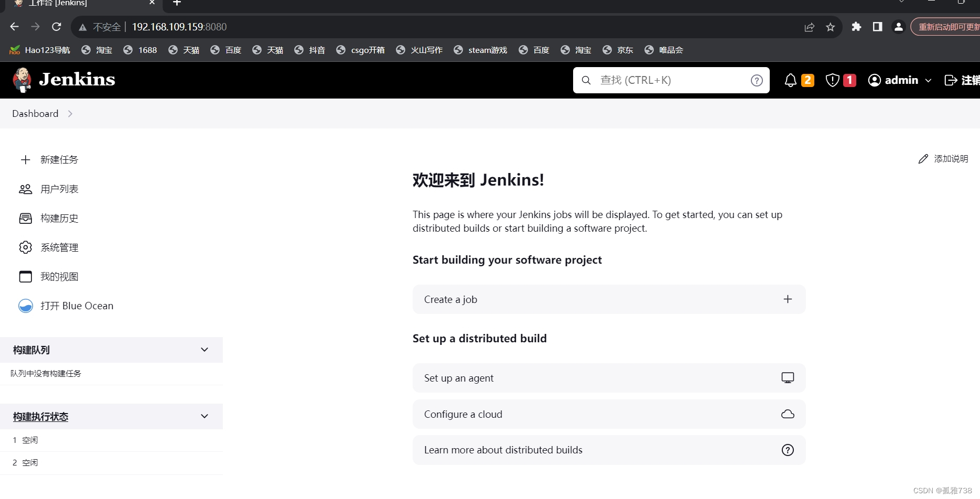Click Set up an agent
Viewport: 980px width, 499px height.
tap(608, 377)
